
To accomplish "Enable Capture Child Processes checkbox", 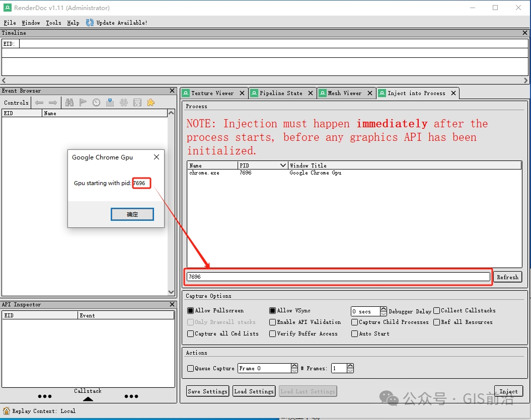I will (x=354, y=322).
